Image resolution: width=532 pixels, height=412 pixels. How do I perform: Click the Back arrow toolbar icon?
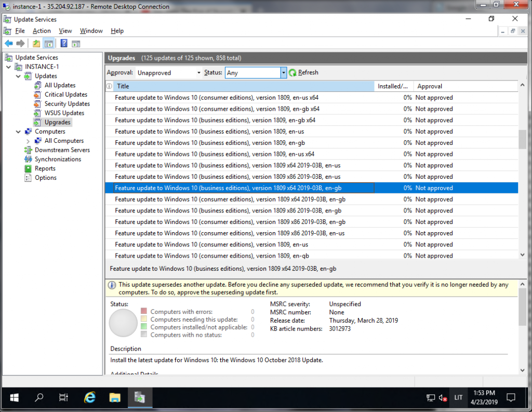(9, 44)
